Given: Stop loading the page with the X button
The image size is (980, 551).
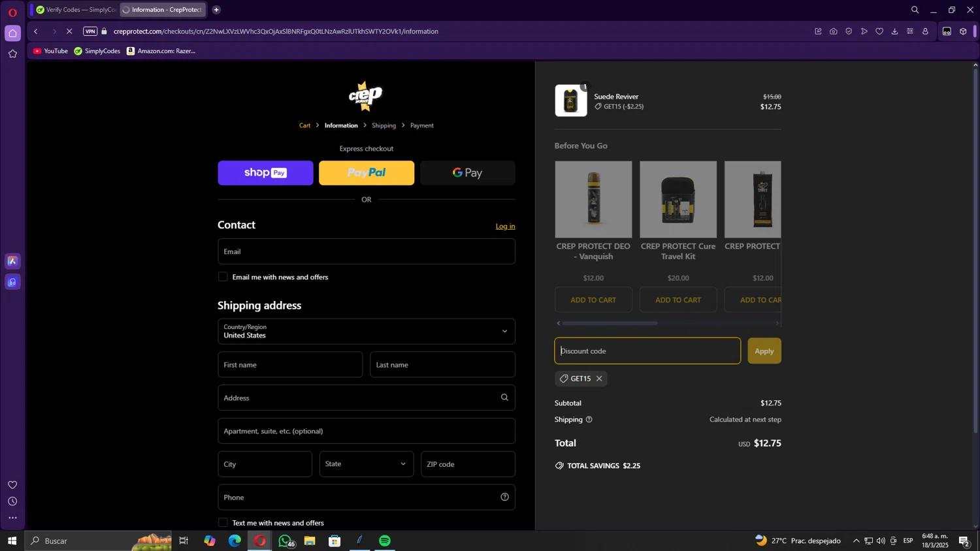Looking at the screenshot, I should click(69, 31).
